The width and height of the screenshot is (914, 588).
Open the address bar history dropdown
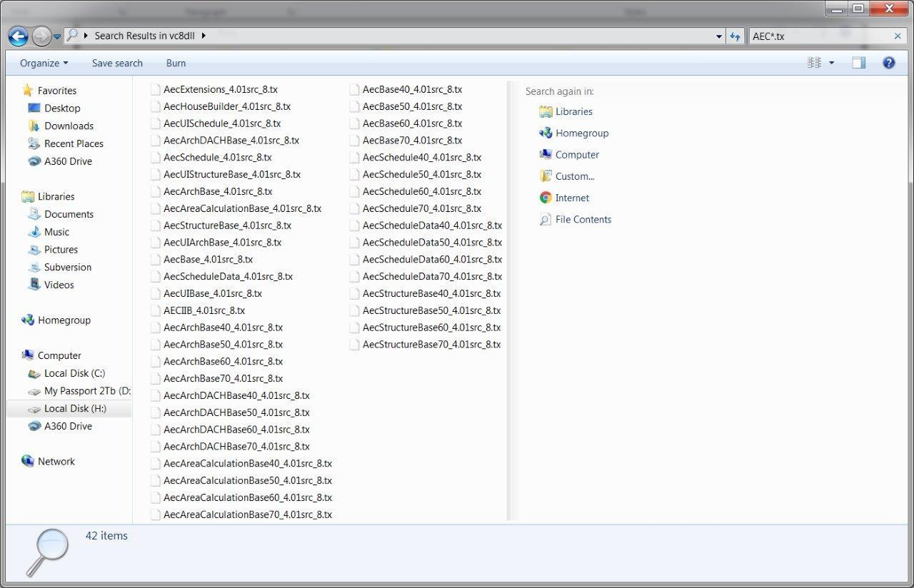point(718,36)
